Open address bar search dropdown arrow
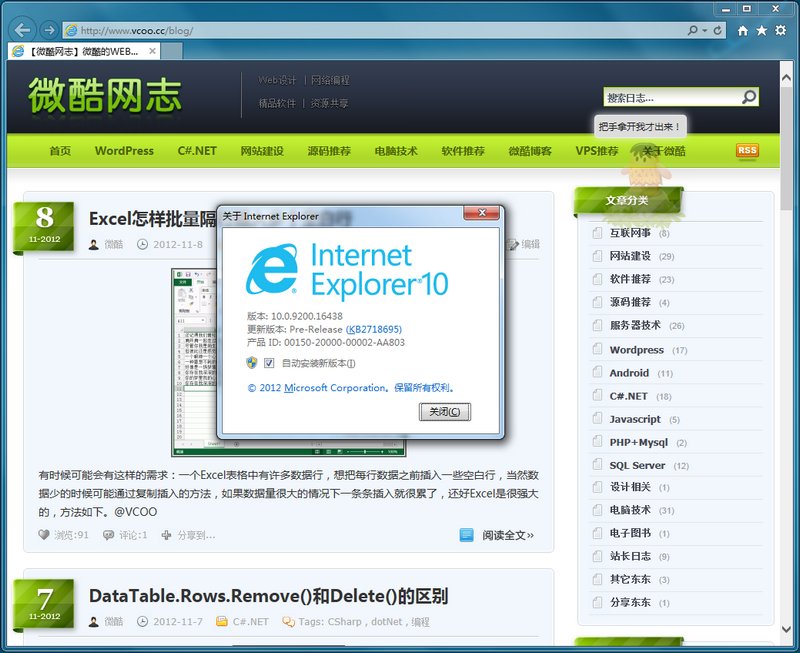This screenshot has height=653, width=800. 704,30
